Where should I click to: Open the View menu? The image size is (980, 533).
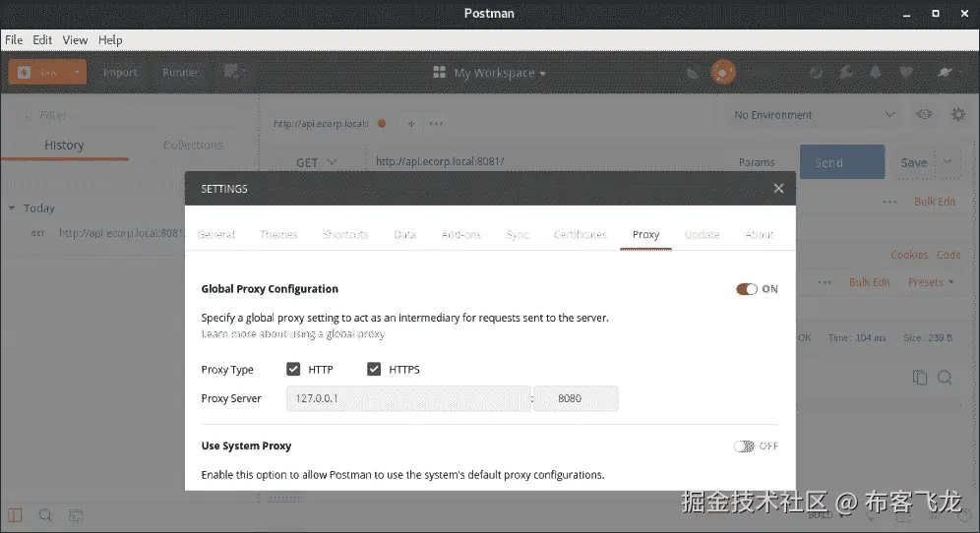75,40
